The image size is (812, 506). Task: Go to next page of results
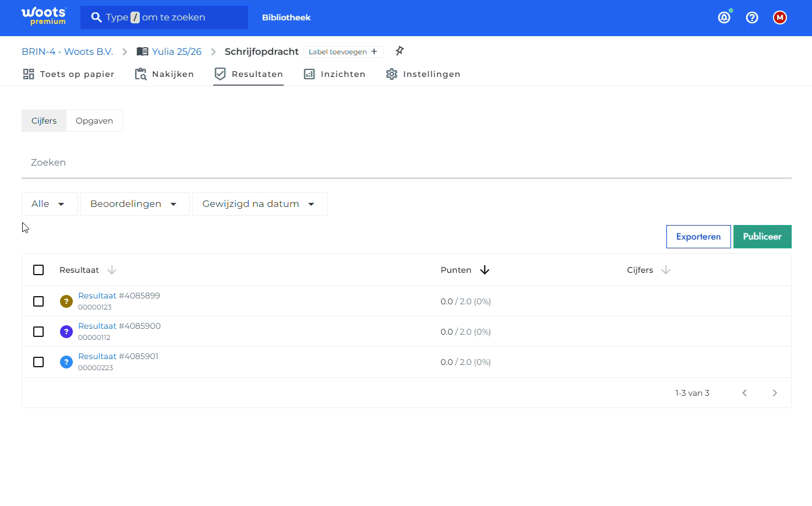(775, 393)
